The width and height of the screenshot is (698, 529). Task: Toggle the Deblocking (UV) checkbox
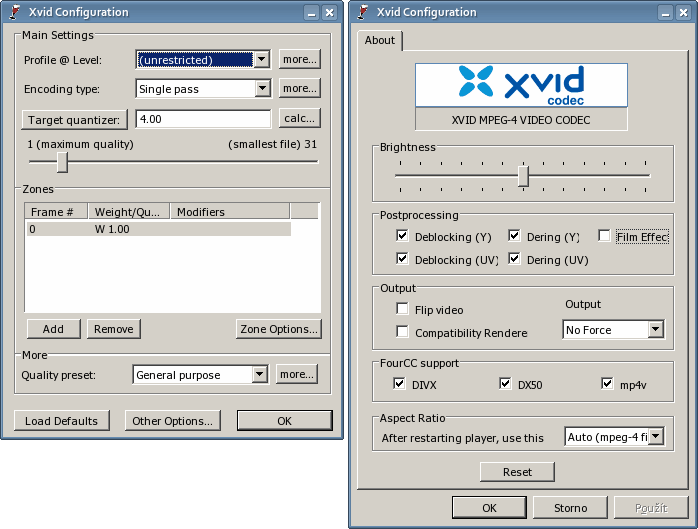[x=402, y=259]
